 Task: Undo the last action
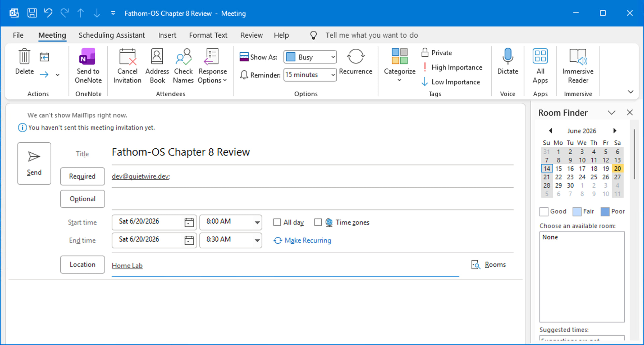click(x=48, y=13)
